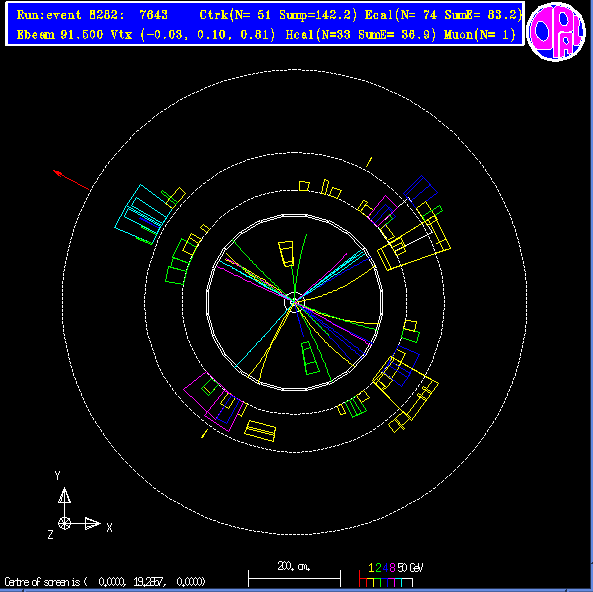Click the Y axis arrow tip

(64, 495)
